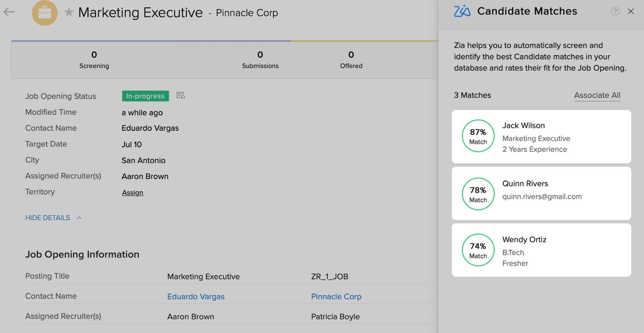Click the In-progress status badge

tap(145, 96)
